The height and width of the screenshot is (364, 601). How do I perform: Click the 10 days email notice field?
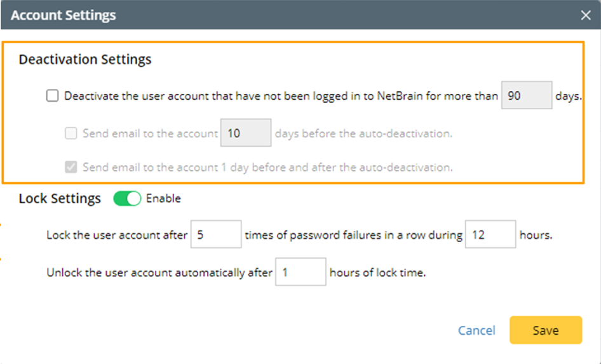[x=245, y=133]
